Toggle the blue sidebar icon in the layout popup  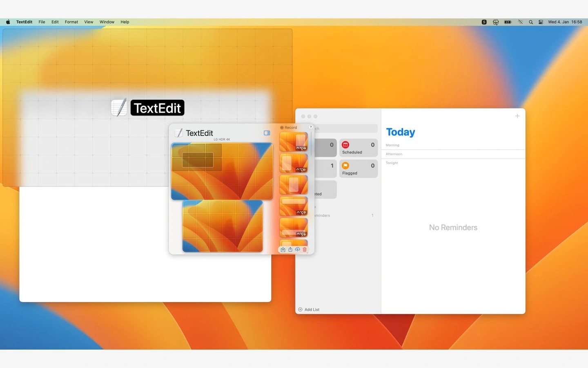267,133
